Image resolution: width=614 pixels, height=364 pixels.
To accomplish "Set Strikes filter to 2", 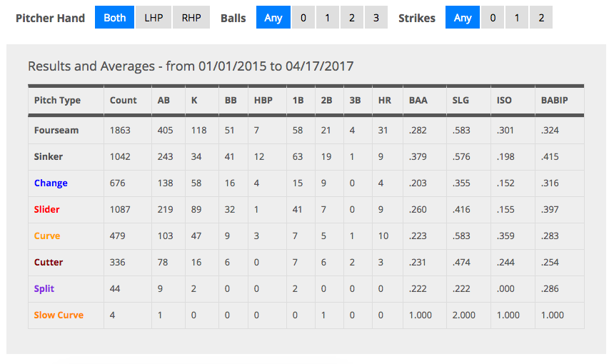I will click(541, 17).
